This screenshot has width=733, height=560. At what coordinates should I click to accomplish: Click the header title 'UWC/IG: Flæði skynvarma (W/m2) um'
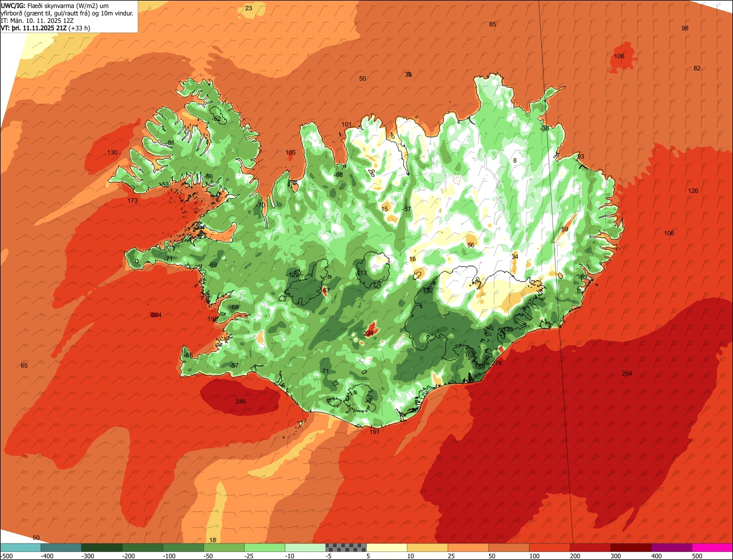(x=54, y=5)
